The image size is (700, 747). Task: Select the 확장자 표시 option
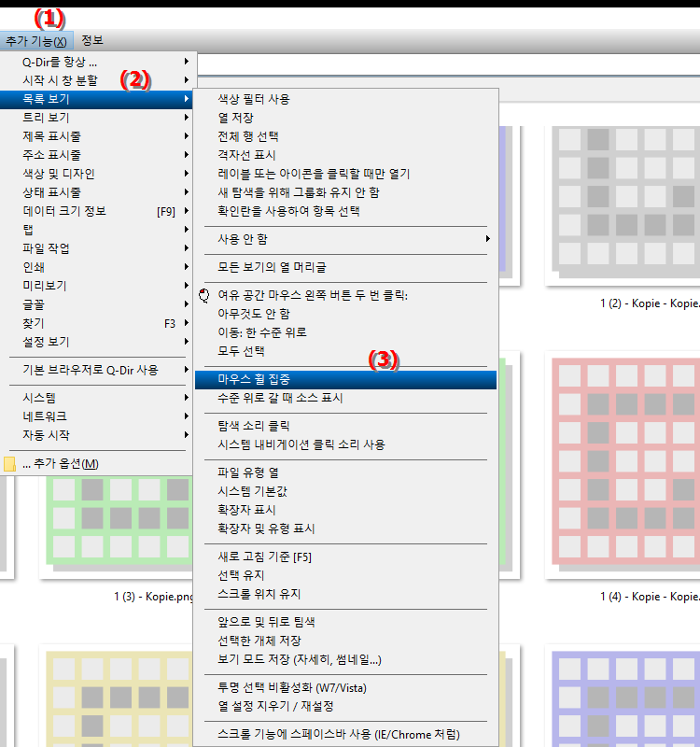(x=345, y=510)
